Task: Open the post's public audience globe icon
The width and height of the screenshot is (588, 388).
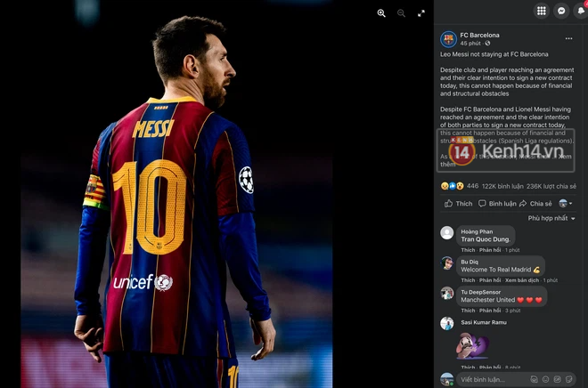Action: [487, 44]
